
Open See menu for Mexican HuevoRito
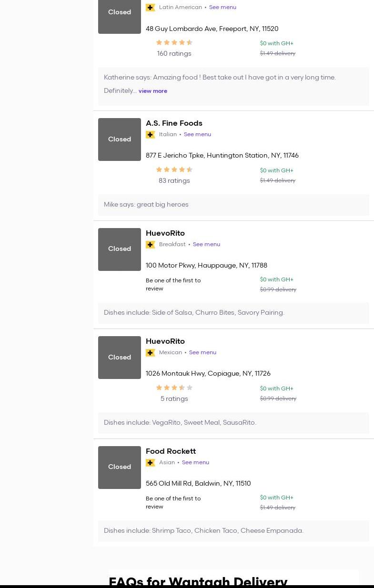202,353
